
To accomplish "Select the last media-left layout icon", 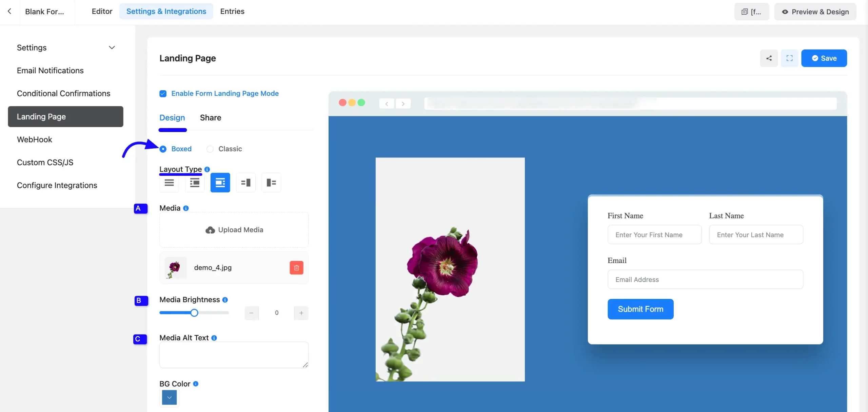I will 271,183.
